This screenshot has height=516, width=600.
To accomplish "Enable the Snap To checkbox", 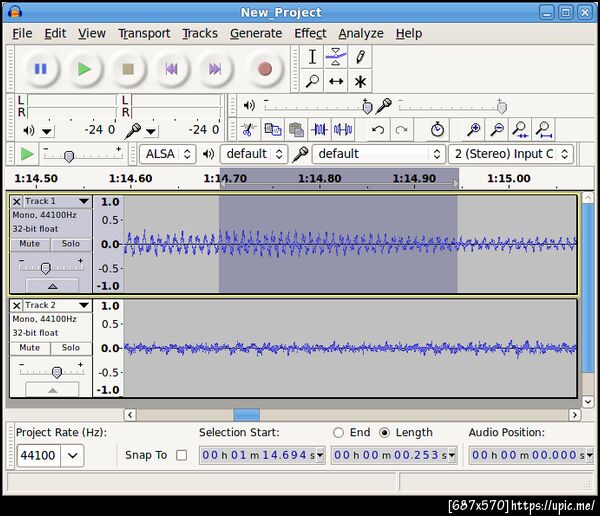I will [x=181, y=455].
